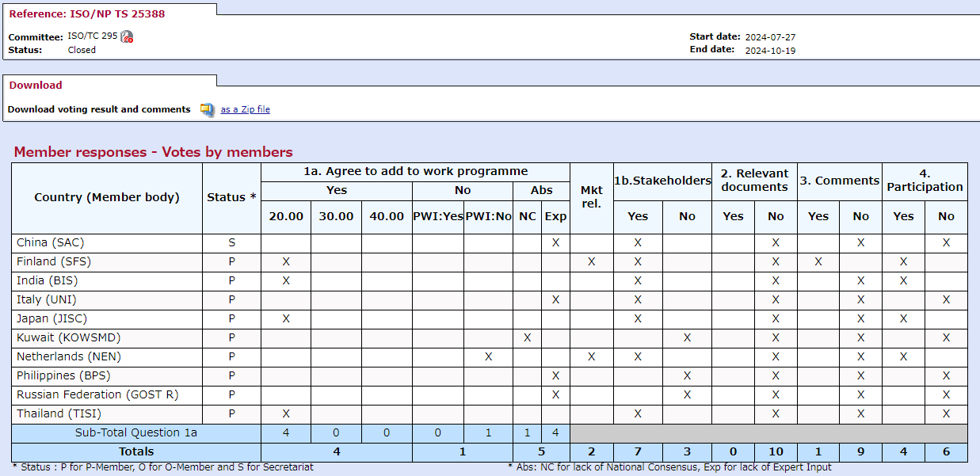Image resolution: width=980 pixels, height=476 pixels.
Task: Click the "Status *" column header
Action: [231, 197]
